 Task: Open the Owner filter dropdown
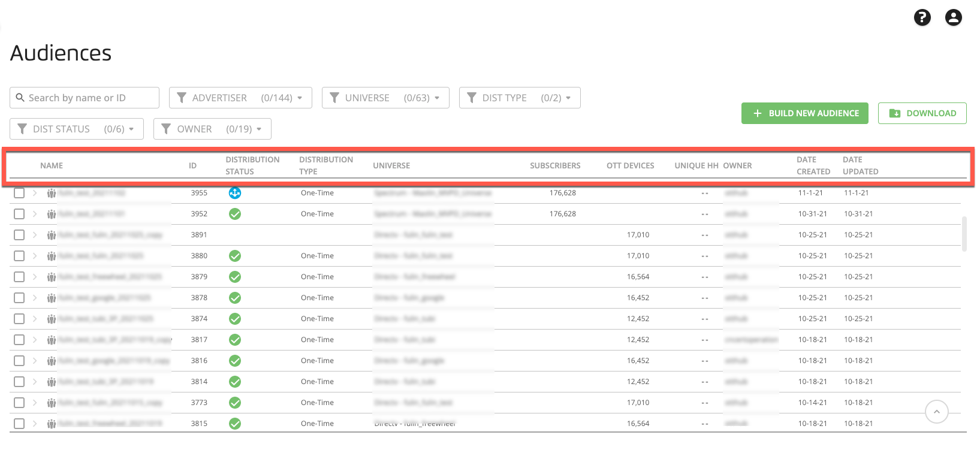(x=212, y=129)
